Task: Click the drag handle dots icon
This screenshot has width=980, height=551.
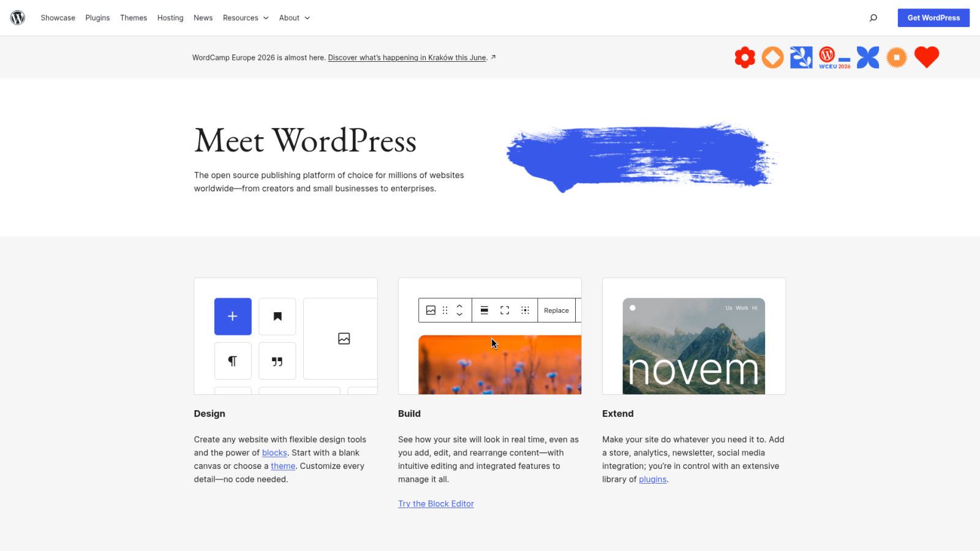Action: 445,310
